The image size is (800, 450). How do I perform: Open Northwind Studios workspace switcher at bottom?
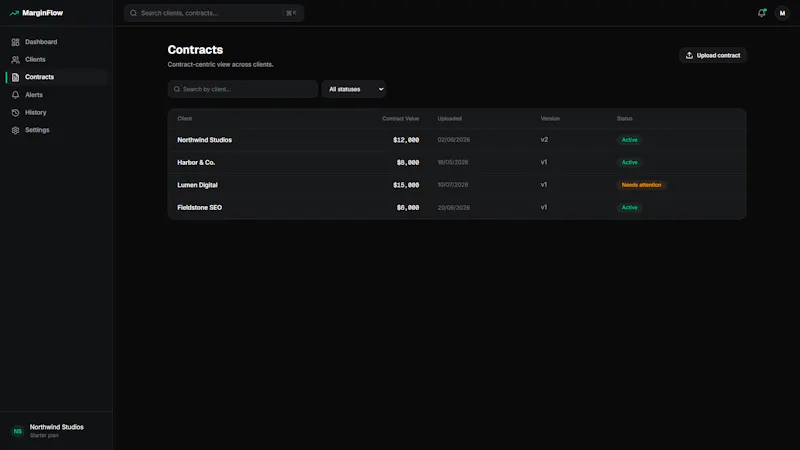click(x=56, y=431)
